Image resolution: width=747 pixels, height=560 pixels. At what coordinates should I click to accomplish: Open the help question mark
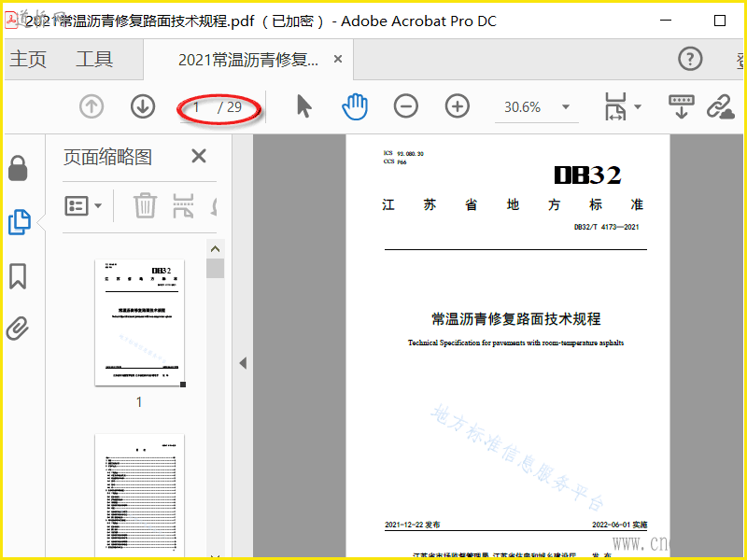(690, 59)
